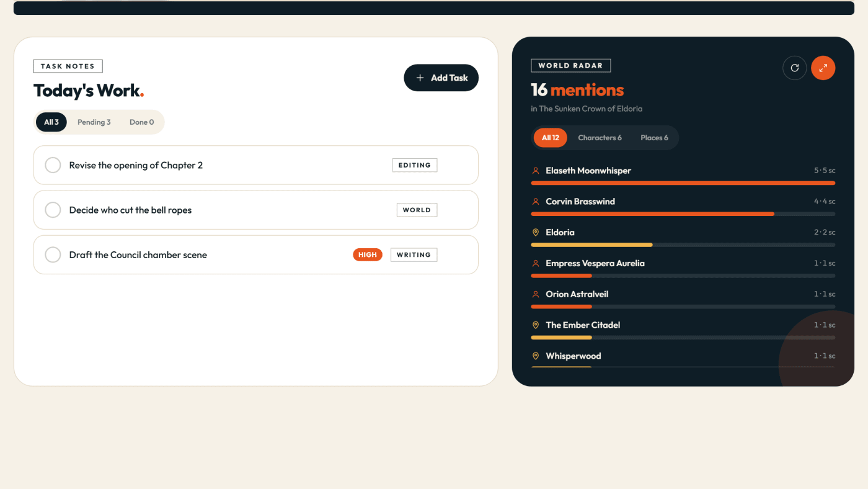Click the WRITING tag on Council scene task
This screenshot has width=868, height=489.
(414, 254)
